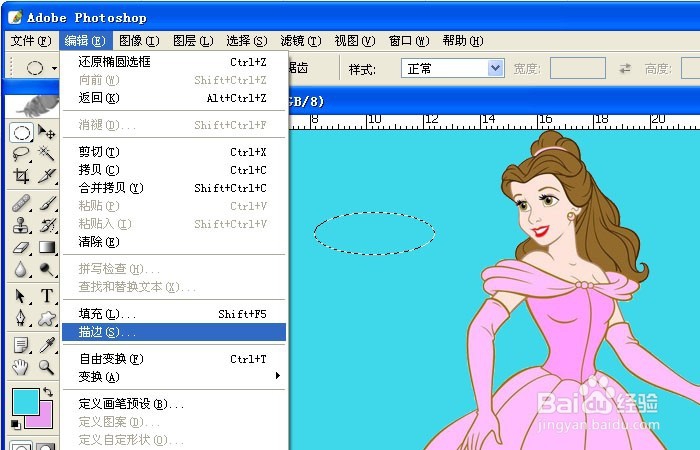Open the 图像 menu
This screenshot has height=450, width=700.
(x=139, y=41)
